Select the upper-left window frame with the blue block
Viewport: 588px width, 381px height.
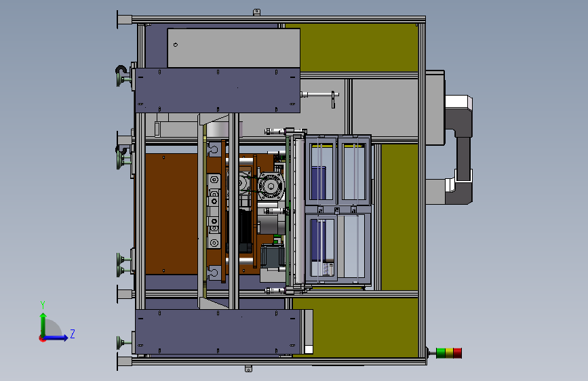pyautogui.click(x=321, y=171)
